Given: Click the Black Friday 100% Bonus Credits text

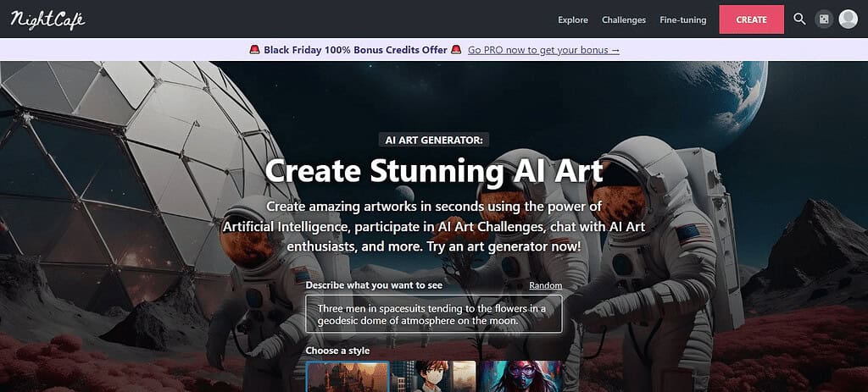Looking at the screenshot, I should (x=355, y=50).
